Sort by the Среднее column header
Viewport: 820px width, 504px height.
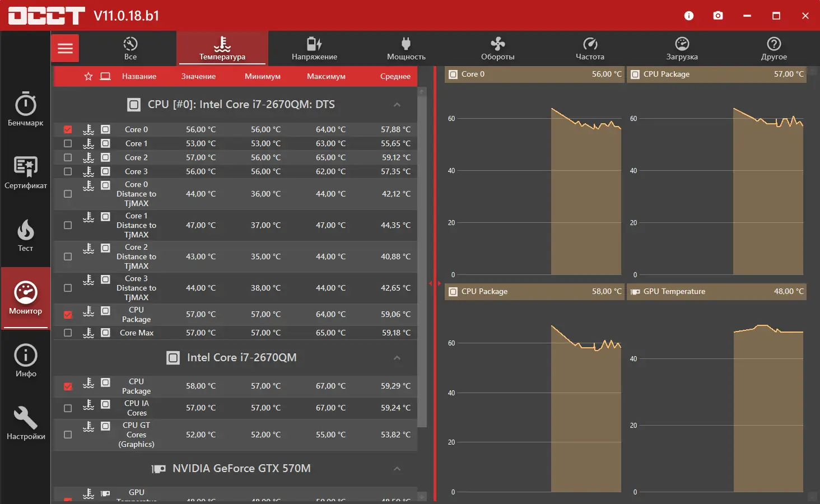coord(395,77)
